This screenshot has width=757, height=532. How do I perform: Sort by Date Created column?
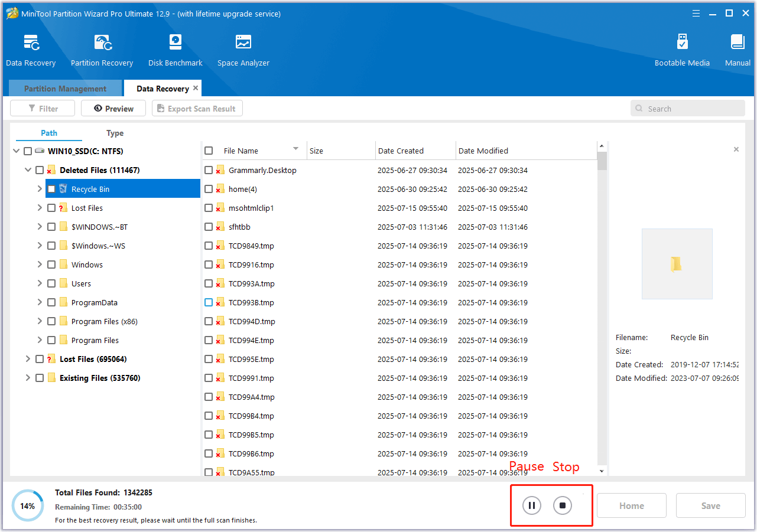(x=415, y=151)
